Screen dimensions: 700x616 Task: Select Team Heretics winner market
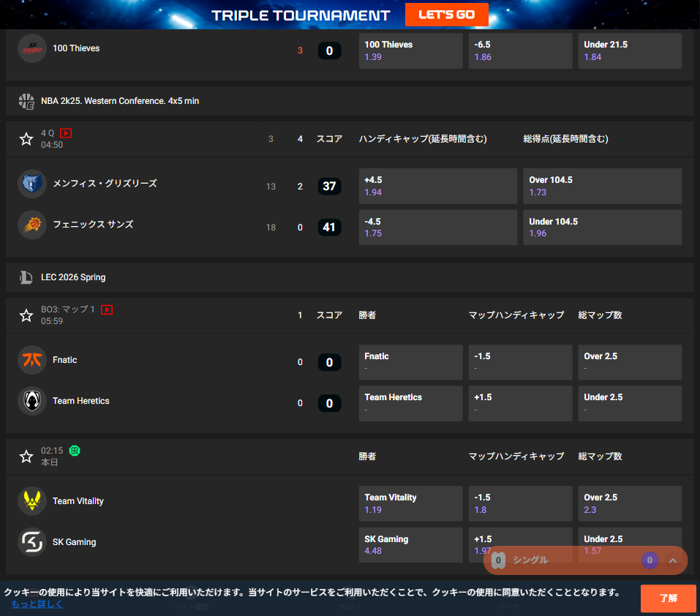click(x=411, y=404)
